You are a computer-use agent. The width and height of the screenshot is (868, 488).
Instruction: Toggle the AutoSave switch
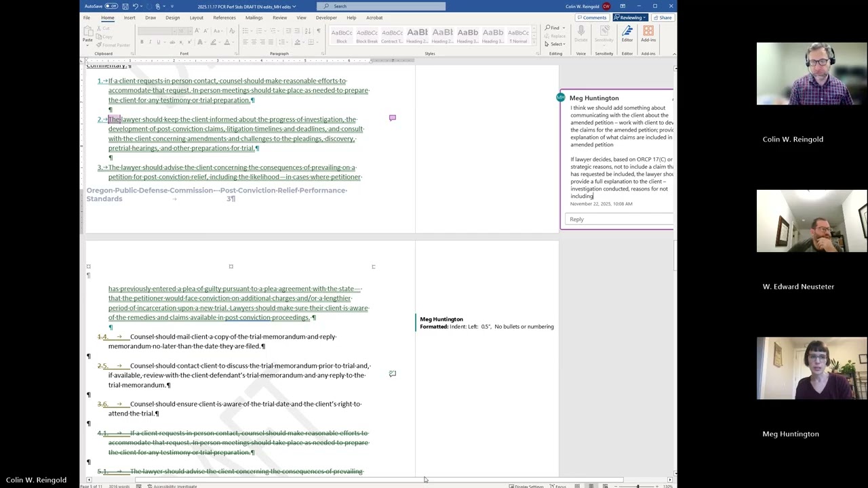[x=110, y=6]
